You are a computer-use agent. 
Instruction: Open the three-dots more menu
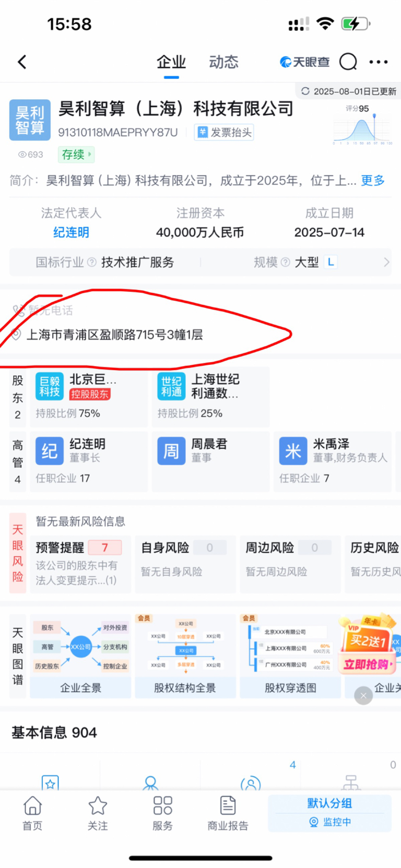(x=379, y=62)
